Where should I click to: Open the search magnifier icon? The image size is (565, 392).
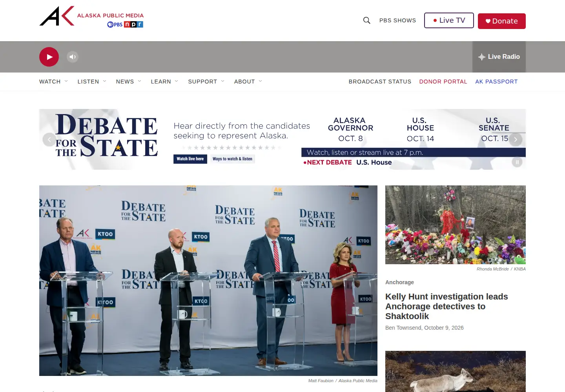(x=367, y=20)
